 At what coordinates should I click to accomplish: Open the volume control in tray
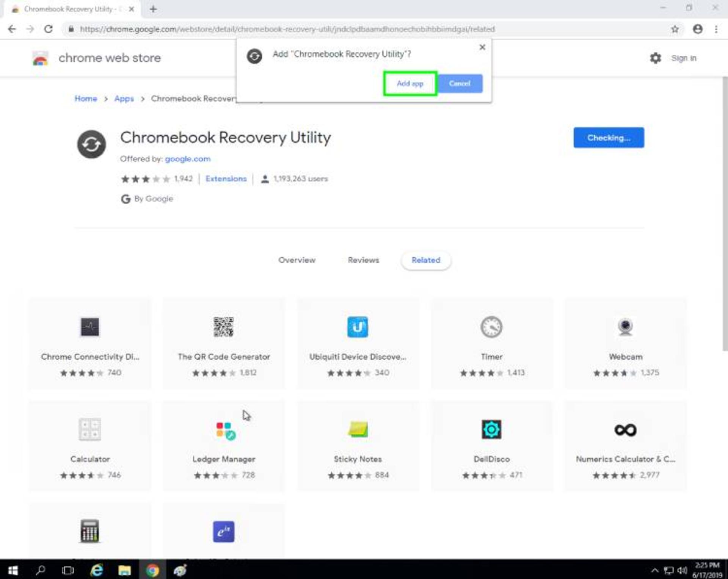coord(682,570)
